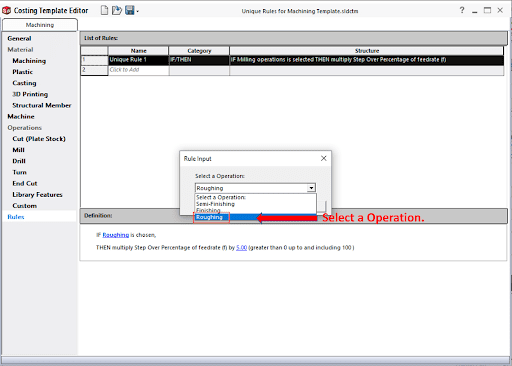Expand the Select a Operation combo box
The height and width of the screenshot is (366, 512).
(311, 188)
